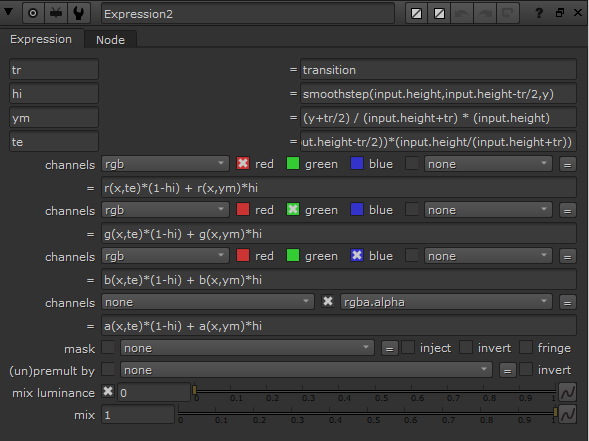Toggle green in second channels row
Image resolution: width=589 pixels, height=441 pixels.
[x=293, y=209]
